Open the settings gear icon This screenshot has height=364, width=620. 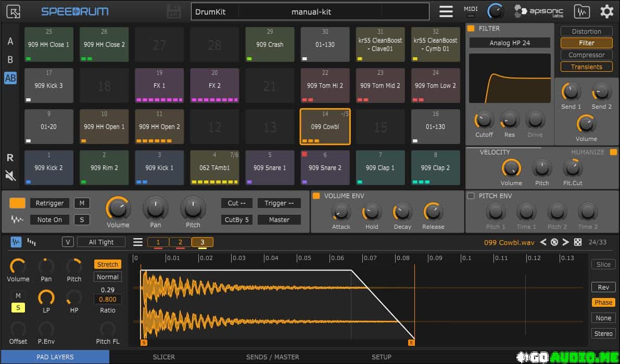click(x=606, y=11)
